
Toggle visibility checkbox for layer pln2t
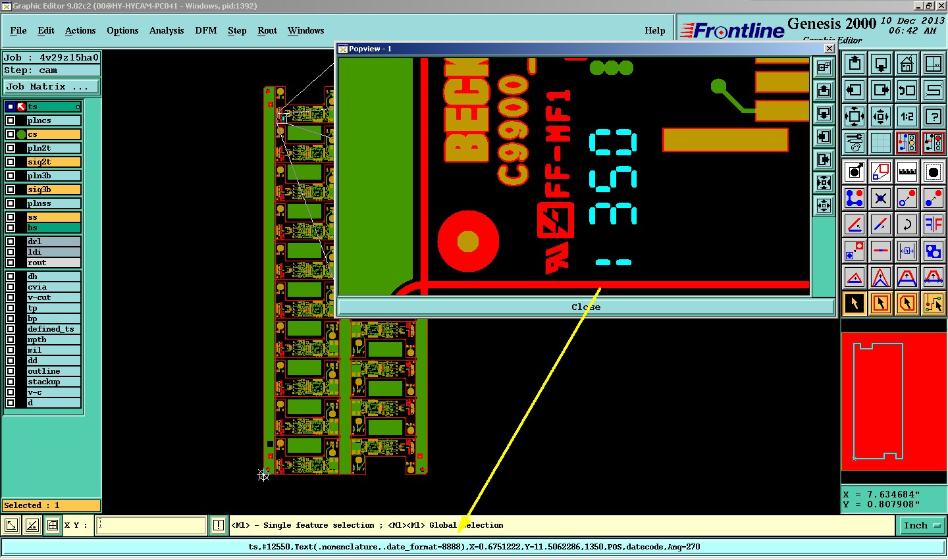(11, 148)
